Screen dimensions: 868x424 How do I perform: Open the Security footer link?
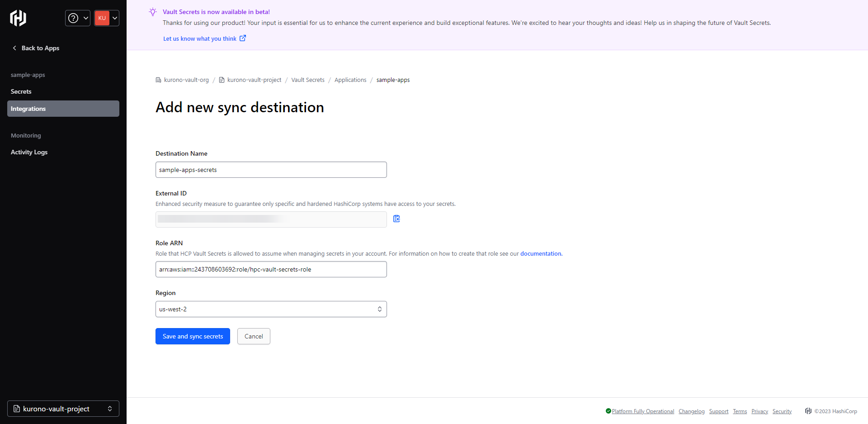point(782,411)
